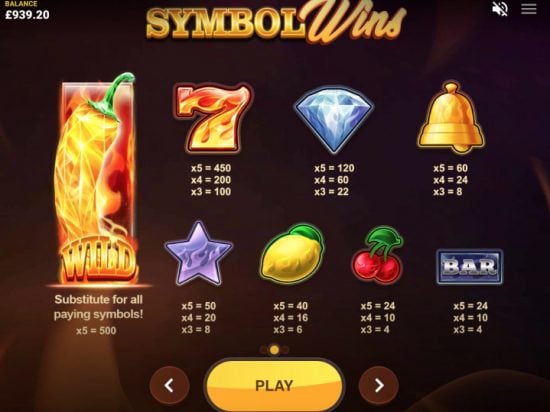The height and width of the screenshot is (412, 550).
Task: Select the BAR symbol
Action: coord(470,266)
